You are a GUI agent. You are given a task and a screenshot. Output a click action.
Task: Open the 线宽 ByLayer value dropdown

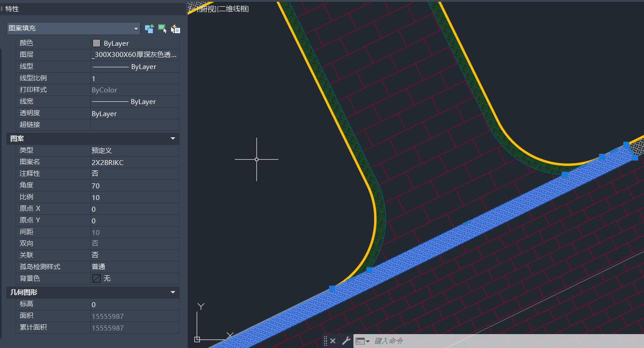coord(135,101)
